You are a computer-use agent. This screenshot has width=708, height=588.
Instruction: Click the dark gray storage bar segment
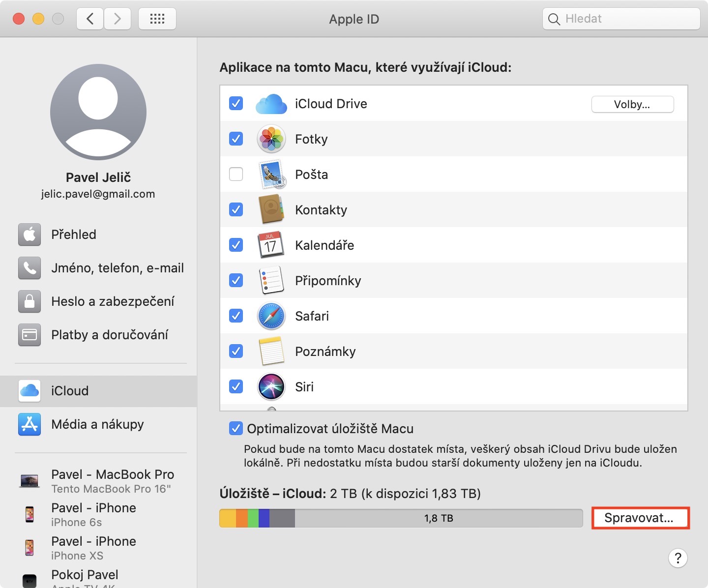[282, 518]
